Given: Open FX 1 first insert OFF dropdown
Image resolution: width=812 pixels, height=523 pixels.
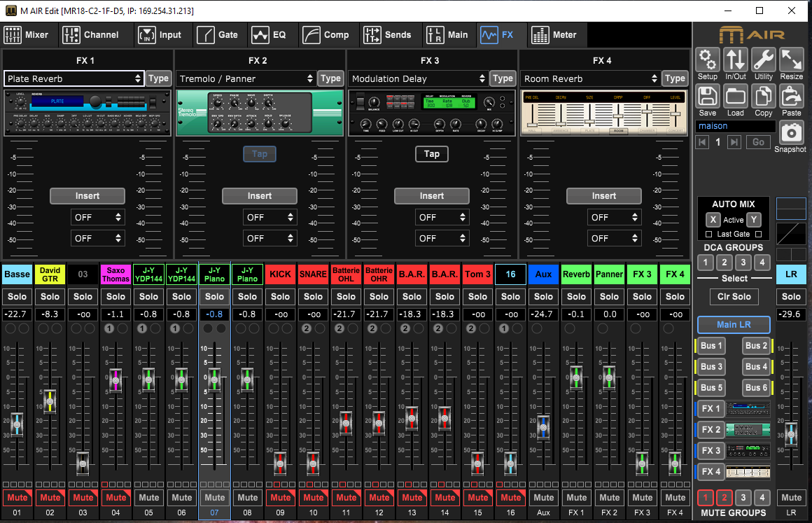Looking at the screenshot, I should [x=98, y=218].
